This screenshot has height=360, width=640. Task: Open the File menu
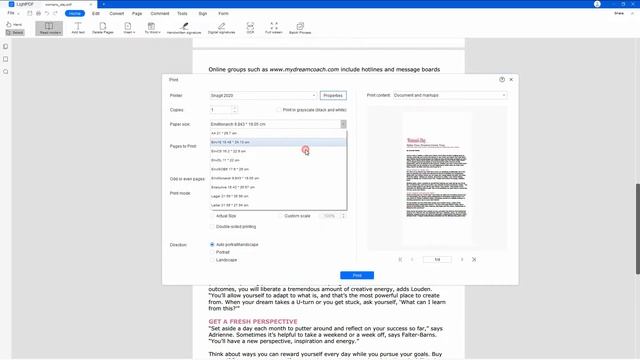click(x=13, y=13)
